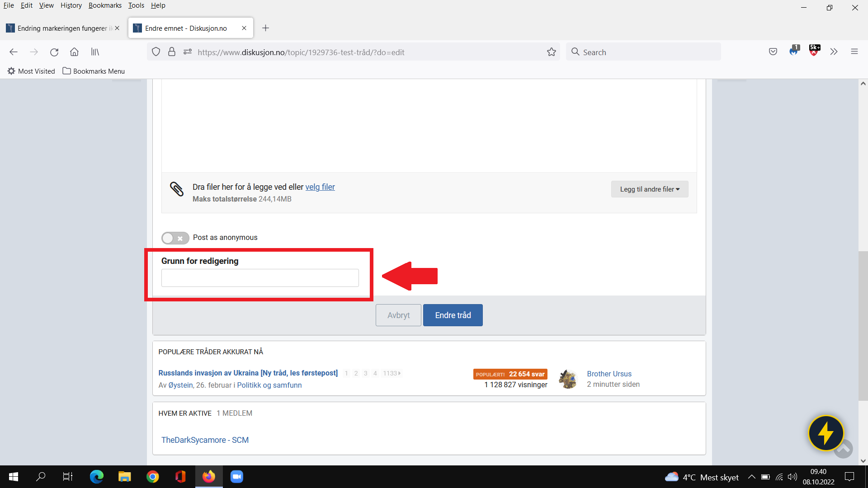Click the yellow lightning bolt floating button

pos(826,433)
